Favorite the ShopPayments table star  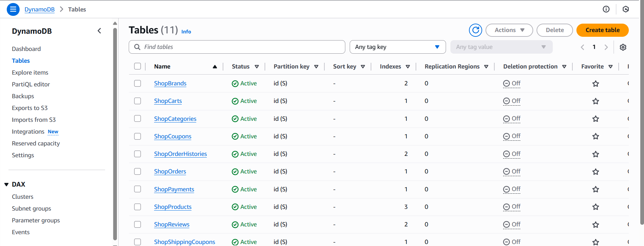[596, 189]
